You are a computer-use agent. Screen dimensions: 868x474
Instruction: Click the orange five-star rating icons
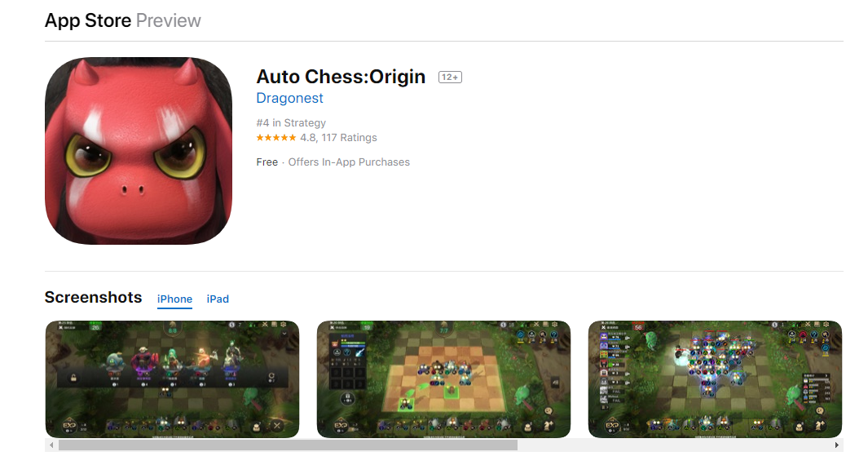point(276,138)
